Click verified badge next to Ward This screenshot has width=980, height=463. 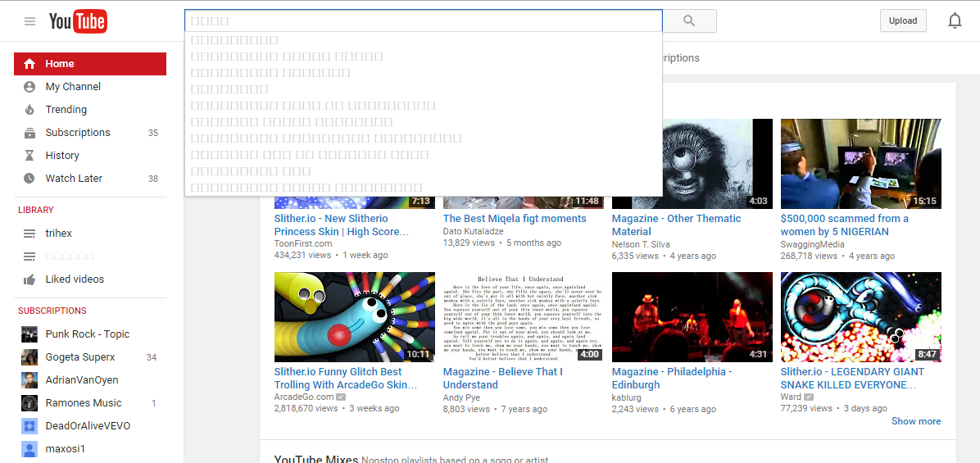[809, 397]
